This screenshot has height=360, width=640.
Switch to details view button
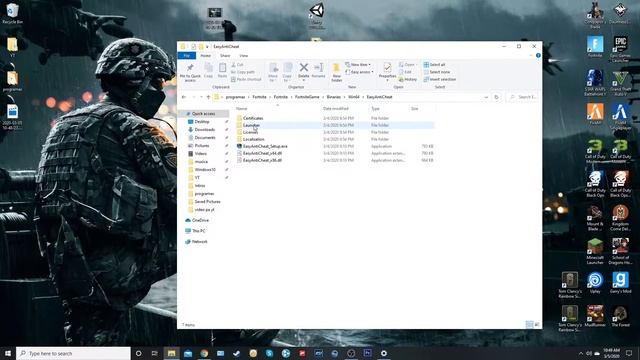tap(529, 324)
